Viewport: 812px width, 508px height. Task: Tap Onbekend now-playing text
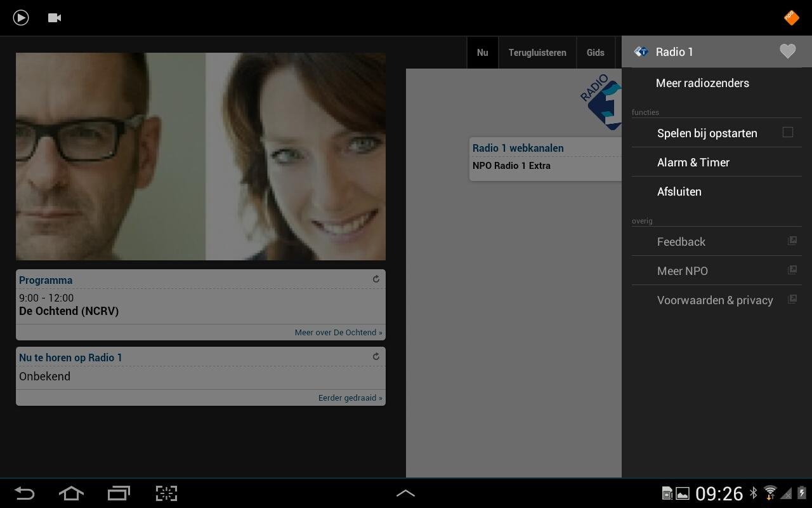click(x=44, y=376)
